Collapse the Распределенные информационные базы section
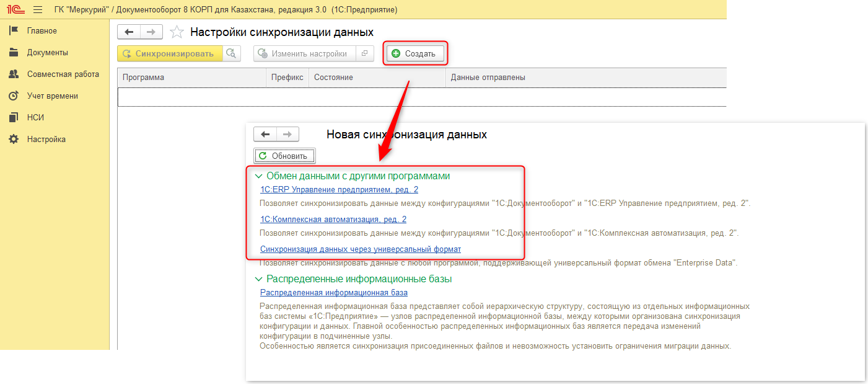Screen dimensions: 868x384 pos(259,279)
